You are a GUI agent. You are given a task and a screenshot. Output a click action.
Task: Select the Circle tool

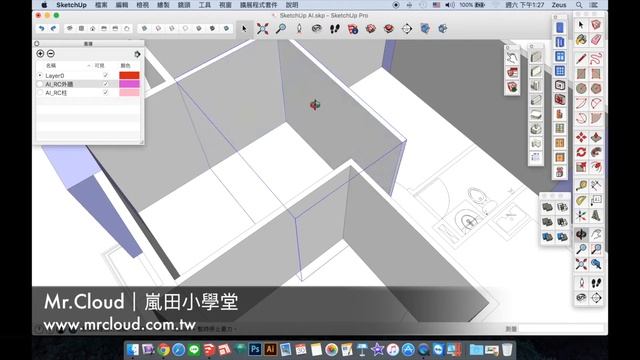(581, 88)
